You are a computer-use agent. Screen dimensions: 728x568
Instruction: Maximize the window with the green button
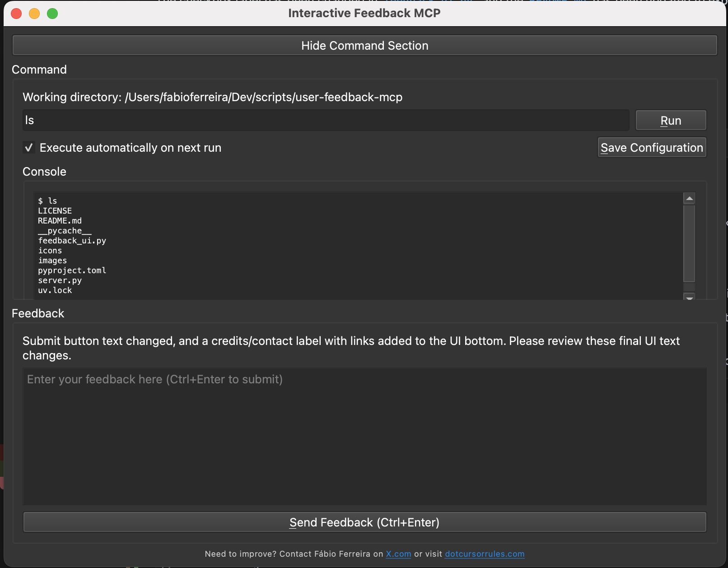[52, 14]
